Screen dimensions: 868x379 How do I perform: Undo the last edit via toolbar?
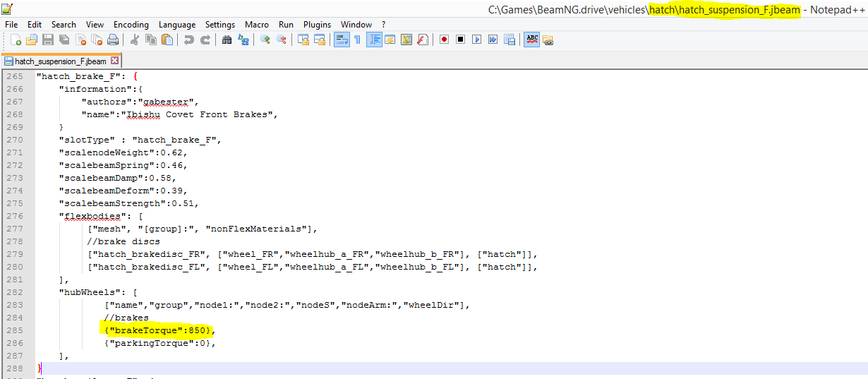(188, 40)
